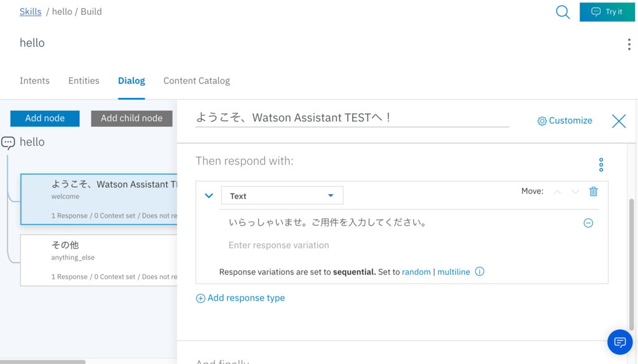638x364 pixels.
Task: Follow the Skills breadcrumb link
Action: (x=31, y=12)
